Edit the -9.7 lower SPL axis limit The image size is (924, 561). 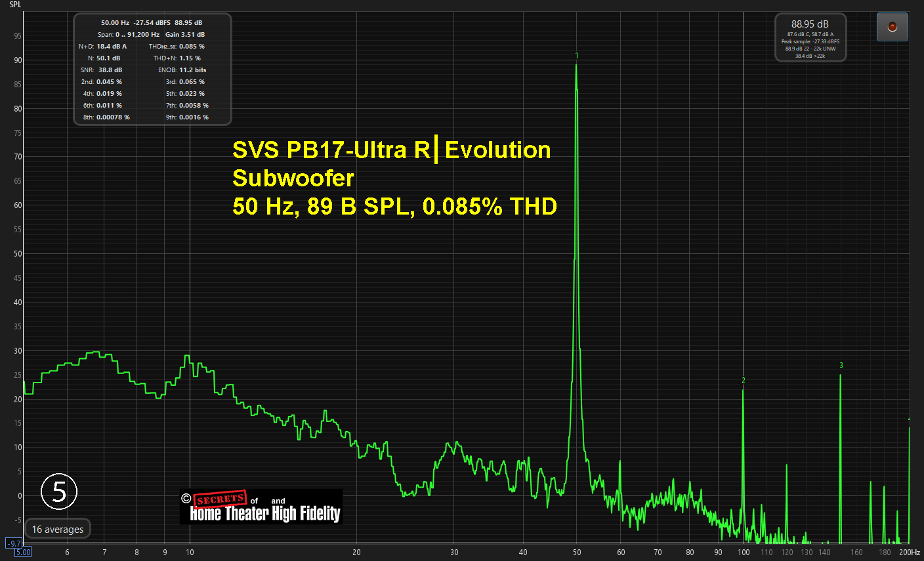[14, 543]
